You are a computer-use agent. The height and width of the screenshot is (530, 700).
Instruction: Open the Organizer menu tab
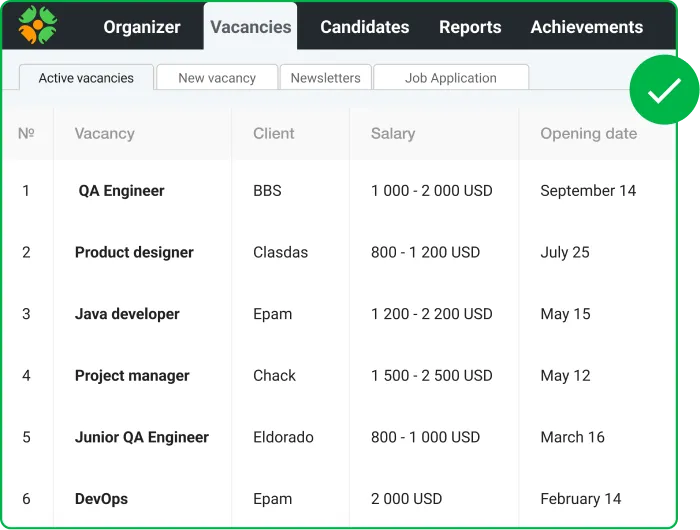click(142, 27)
